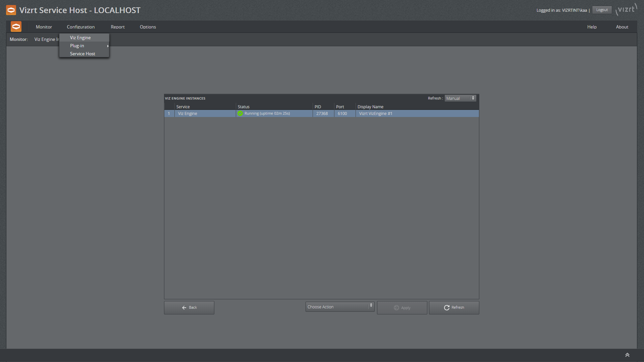Click the Back arrow icon
The image size is (644, 362).
click(x=184, y=308)
